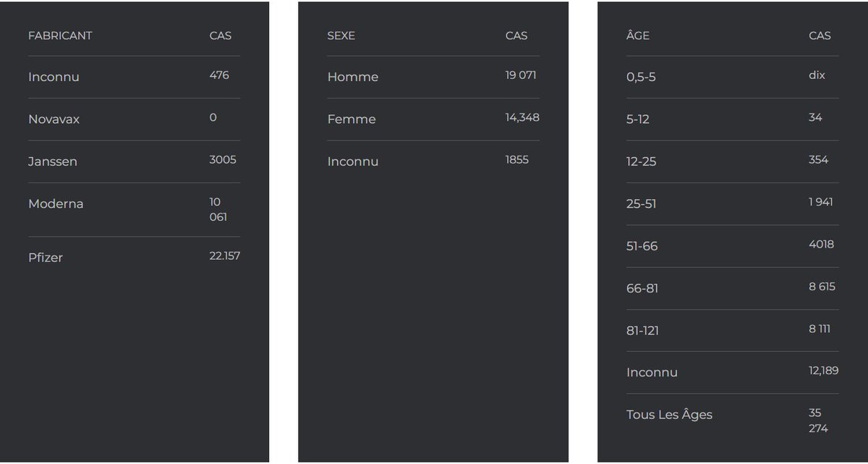Select the 66-81 age group
This screenshot has height=464, width=868.
point(642,288)
